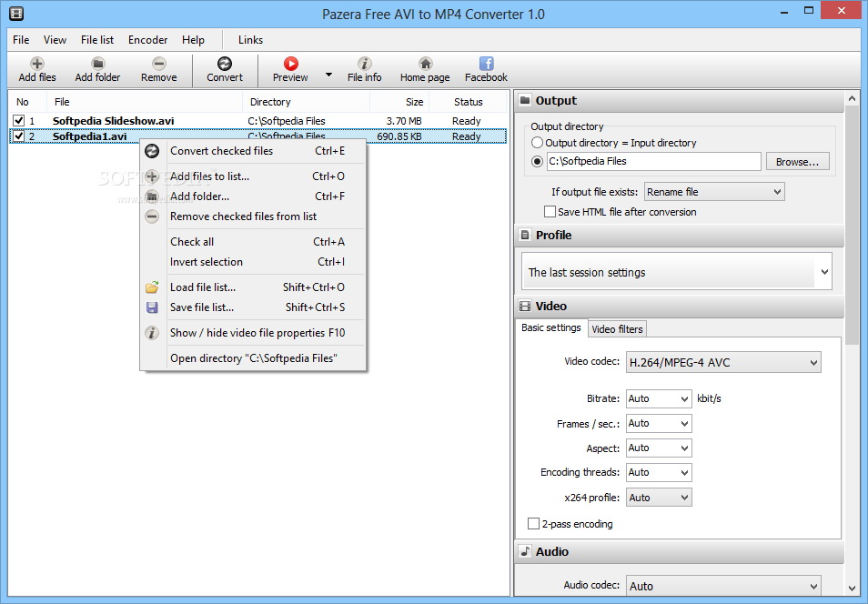Click the app icon in the title bar
Viewport: 868px width, 604px height.
tap(16, 14)
